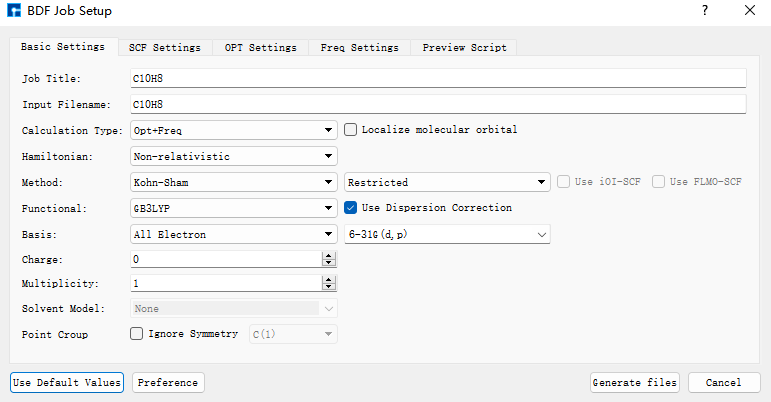Open the Preview Script tab
Image resolution: width=771 pixels, height=402 pixels.
(464, 48)
